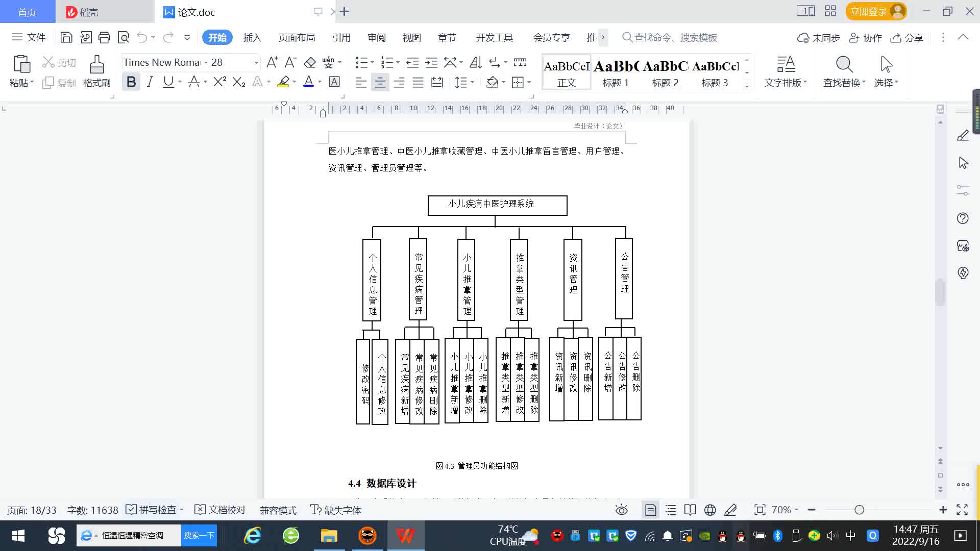This screenshot has width=980, height=551.
Task: Open Windows Start menu
Action: 18,536
